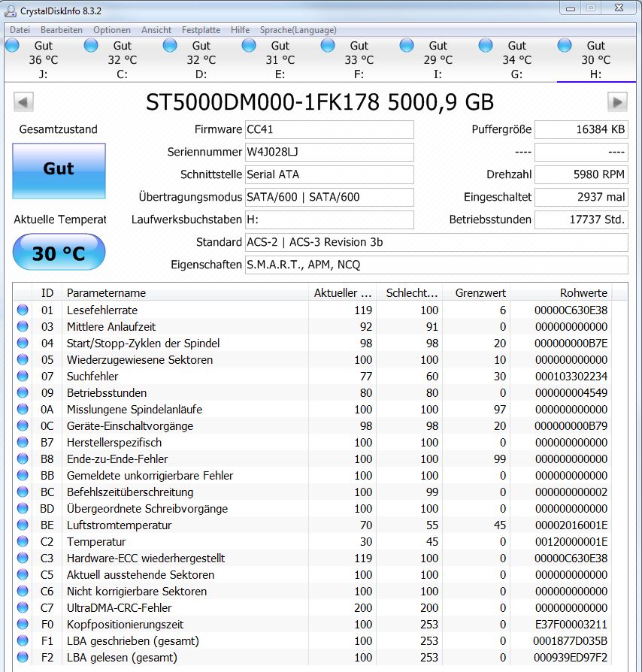Screen dimensions: 642x672
Task: Click the Eigenschaften field S.M.A.R.T., APM, NCQ
Action: pyautogui.click(x=436, y=265)
